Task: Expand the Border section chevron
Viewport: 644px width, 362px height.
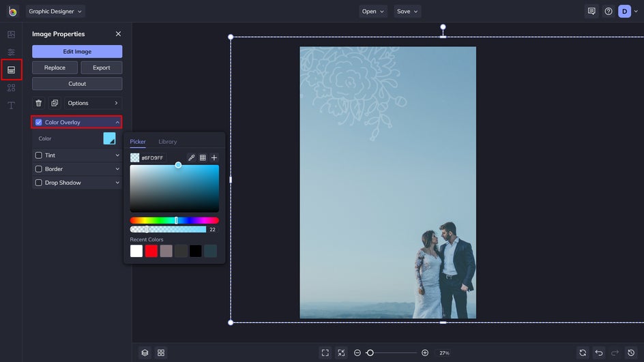Action: coord(117,169)
